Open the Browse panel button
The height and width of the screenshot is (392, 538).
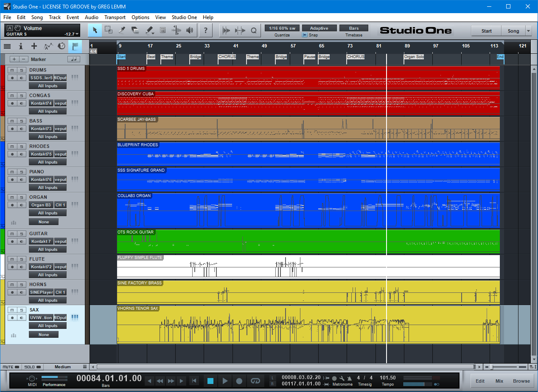pos(521,381)
